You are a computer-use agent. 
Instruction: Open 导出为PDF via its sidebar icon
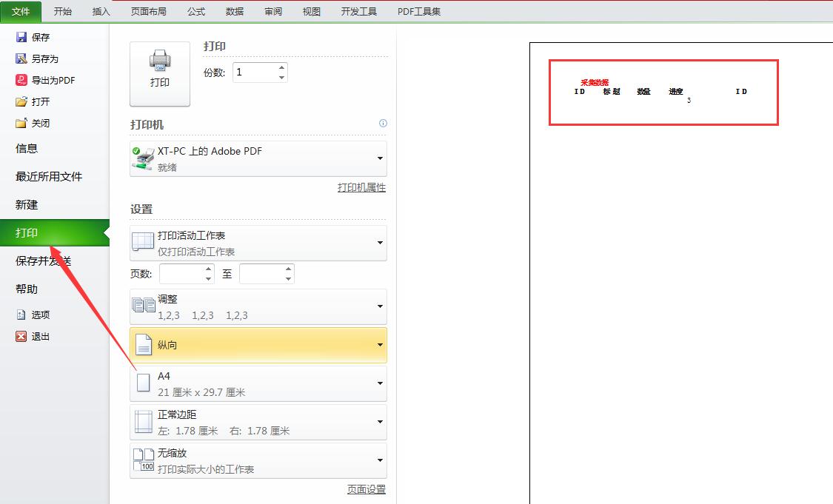pos(19,80)
